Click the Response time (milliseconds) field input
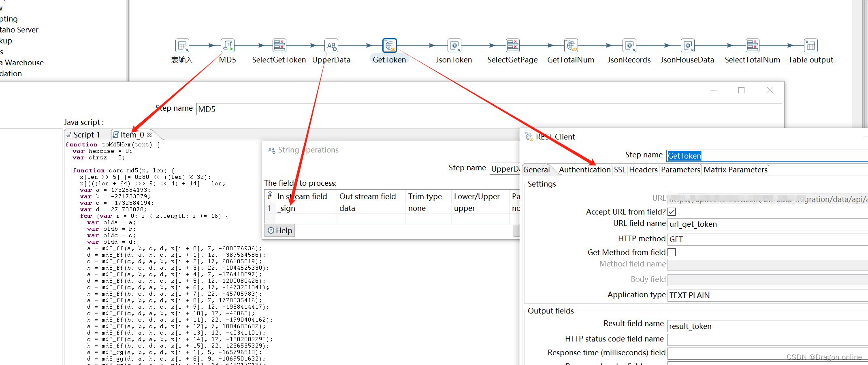This screenshot has height=365, width=868. (768, 354)
